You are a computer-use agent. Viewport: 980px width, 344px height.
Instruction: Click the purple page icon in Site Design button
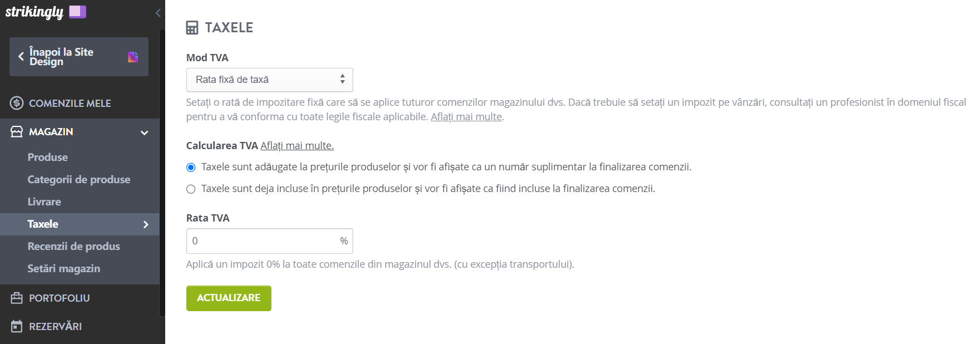tap(133, 57)
